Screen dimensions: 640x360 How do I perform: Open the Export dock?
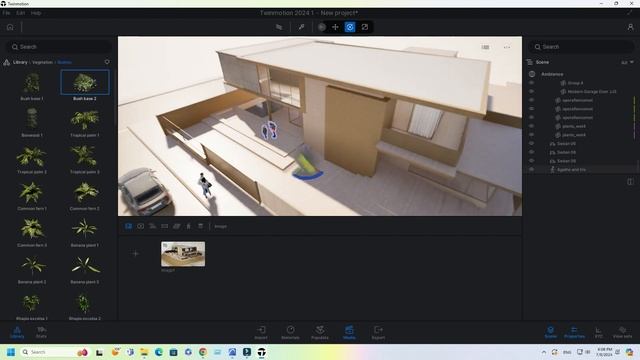[x=378, y=332]
